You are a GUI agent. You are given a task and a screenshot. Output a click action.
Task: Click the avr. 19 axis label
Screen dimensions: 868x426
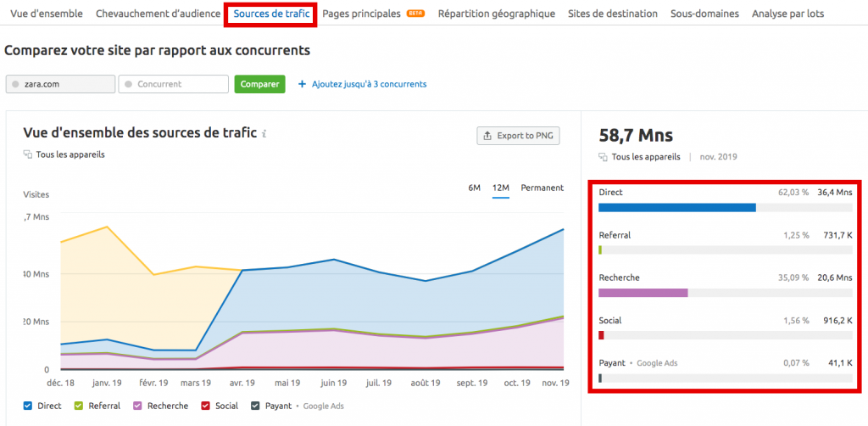coord(242,383)
